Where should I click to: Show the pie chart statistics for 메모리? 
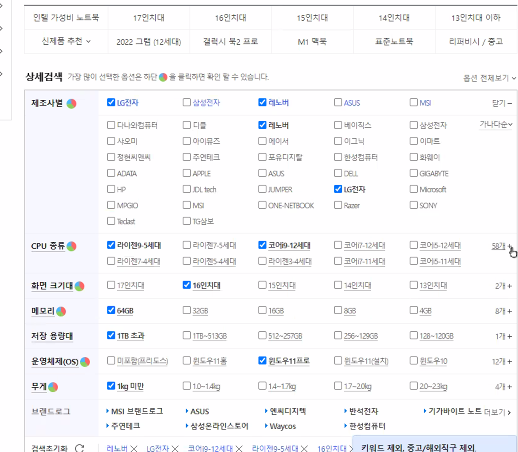(61, 311)
